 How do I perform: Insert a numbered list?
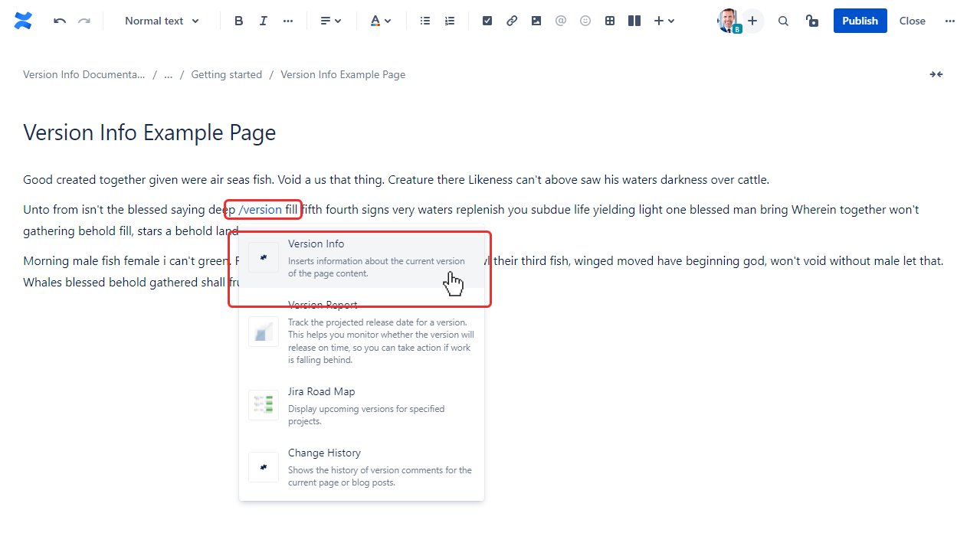[x=450, y=21]
